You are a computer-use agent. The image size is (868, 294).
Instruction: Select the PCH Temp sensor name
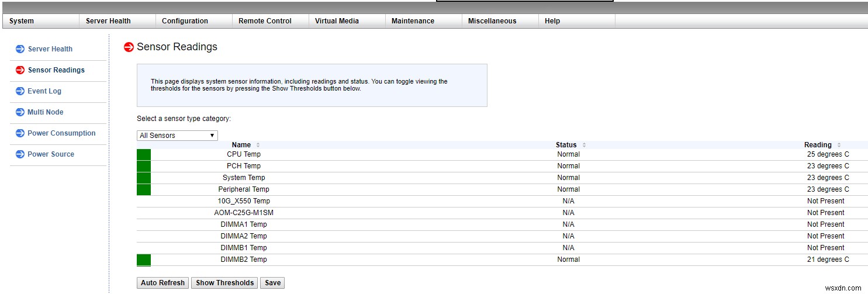pos(244,166)
